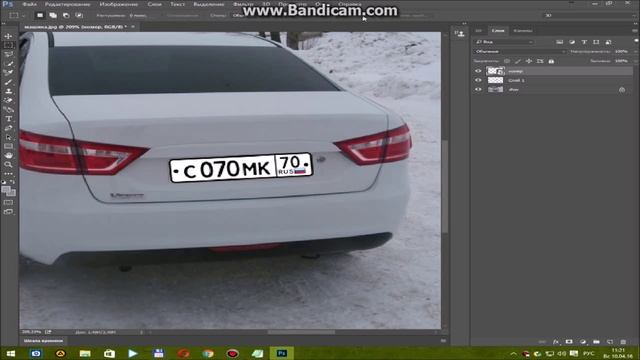Switch to the Каналы panel tab
This screenshot has height=360, width=640.
[x=523, y=31]
